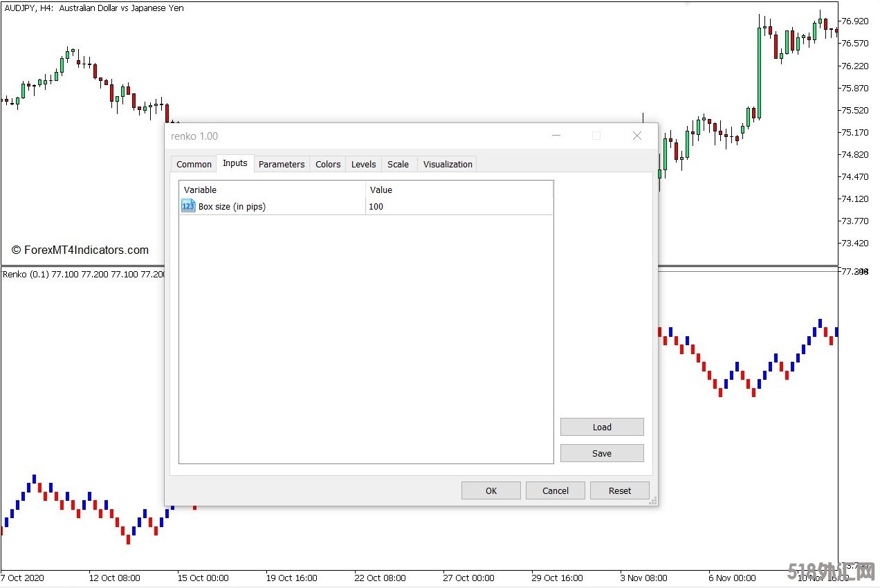Show the Visualization tab
This screenshot has width=880, height=588.
448,164
